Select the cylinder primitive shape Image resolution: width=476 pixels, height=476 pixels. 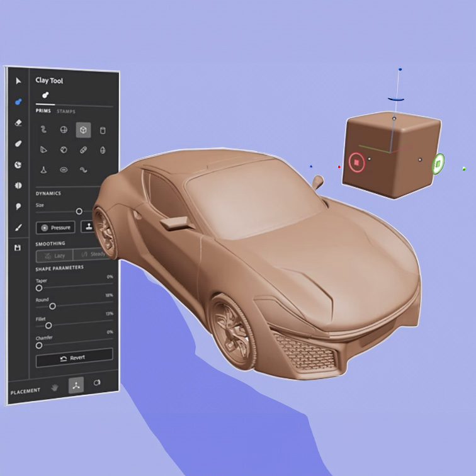tap(103, 130)
